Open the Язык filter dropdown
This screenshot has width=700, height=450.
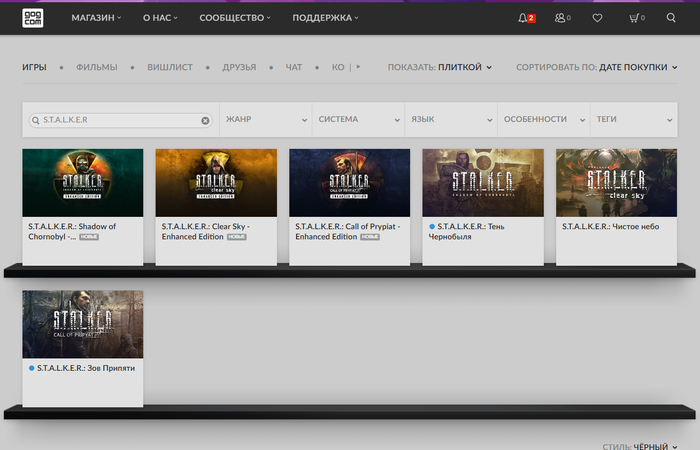pyautogui.click(x=451, y=120)
